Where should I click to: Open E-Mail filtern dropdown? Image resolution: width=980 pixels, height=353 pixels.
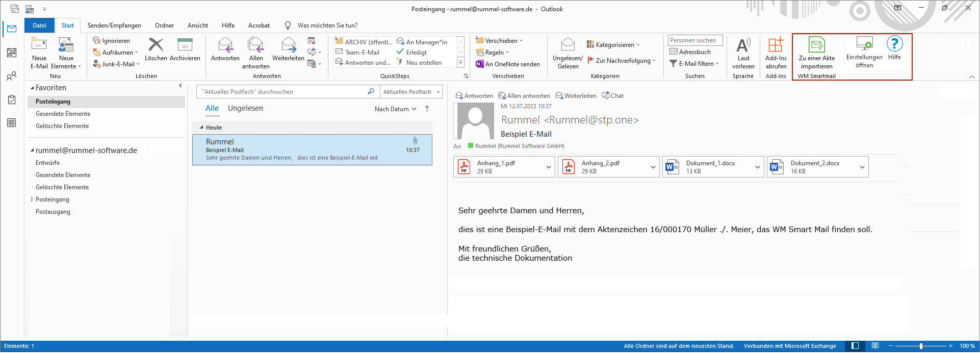[x=694, y=64]
